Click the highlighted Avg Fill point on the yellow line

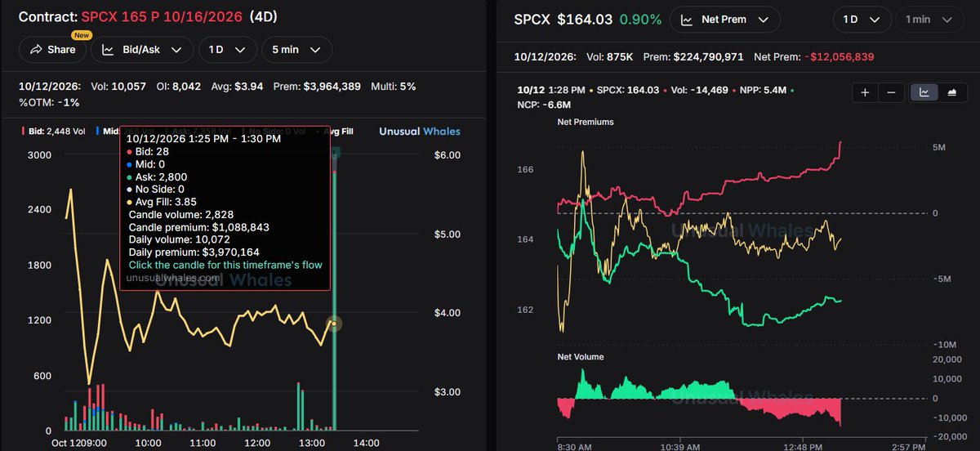pos(334,324)
